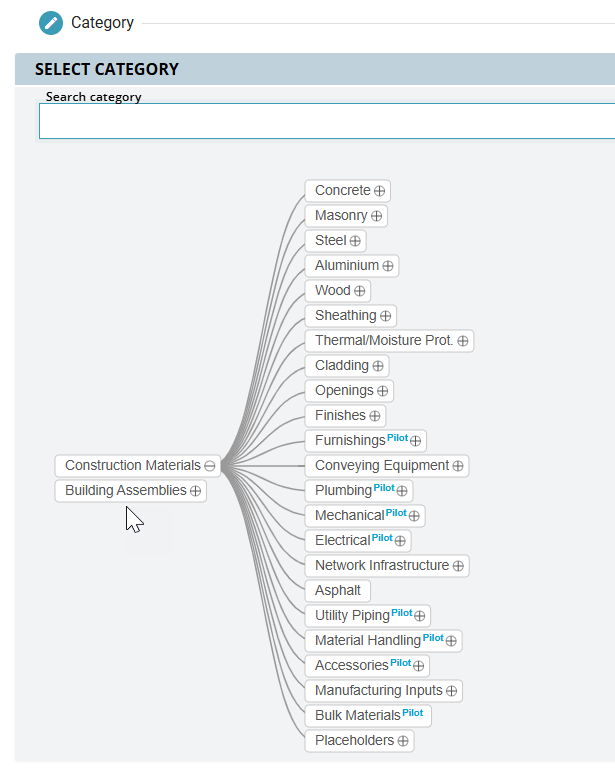615x771 pixels.
Task: Expand the Placeholders category
Action: [403, 741]
